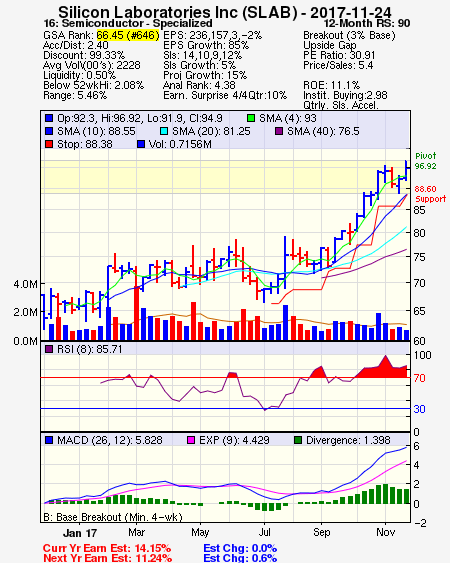Click the green Divergence legend square
450x563 pixels.
pyautogui.click(x=298, y=440)
